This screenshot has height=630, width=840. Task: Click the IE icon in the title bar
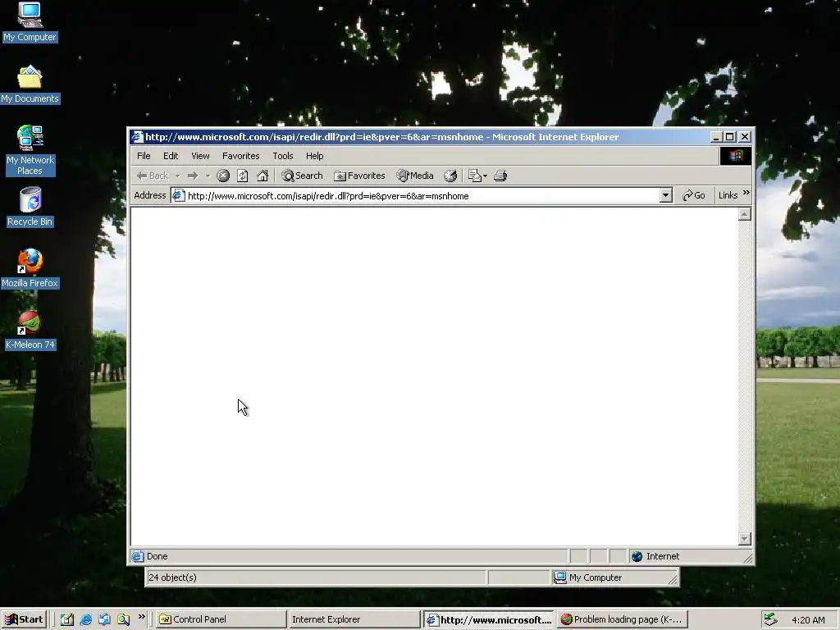click(x=138, y=137)
